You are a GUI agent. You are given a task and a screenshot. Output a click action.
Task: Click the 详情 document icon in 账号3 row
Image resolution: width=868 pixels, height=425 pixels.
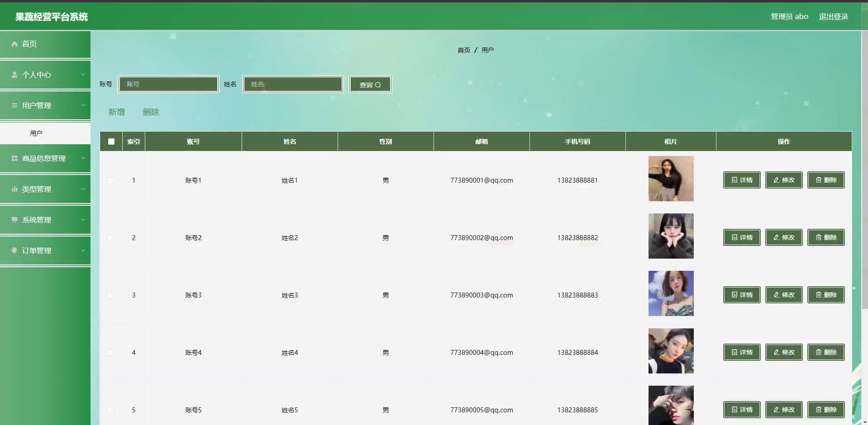click(734, 295)
